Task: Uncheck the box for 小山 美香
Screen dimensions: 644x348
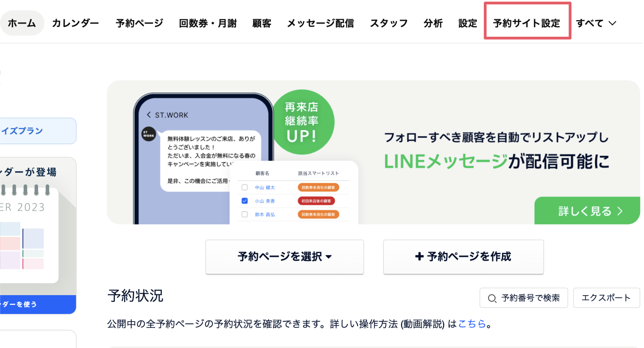Action: (x=245, y=201)
